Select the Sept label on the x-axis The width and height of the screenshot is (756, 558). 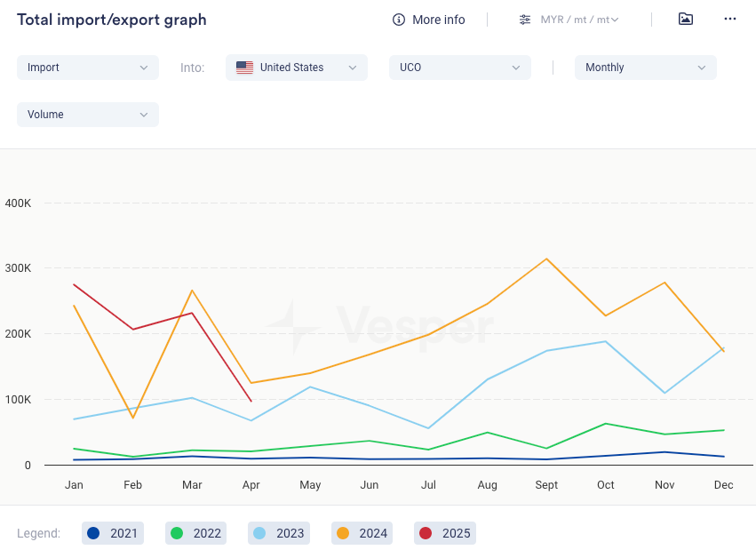tap(546, 485)
